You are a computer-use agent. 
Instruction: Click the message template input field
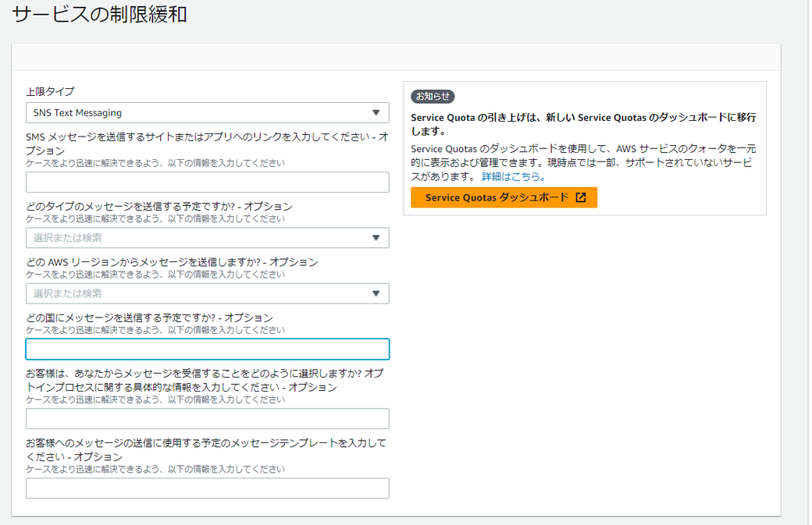(207, 488)
